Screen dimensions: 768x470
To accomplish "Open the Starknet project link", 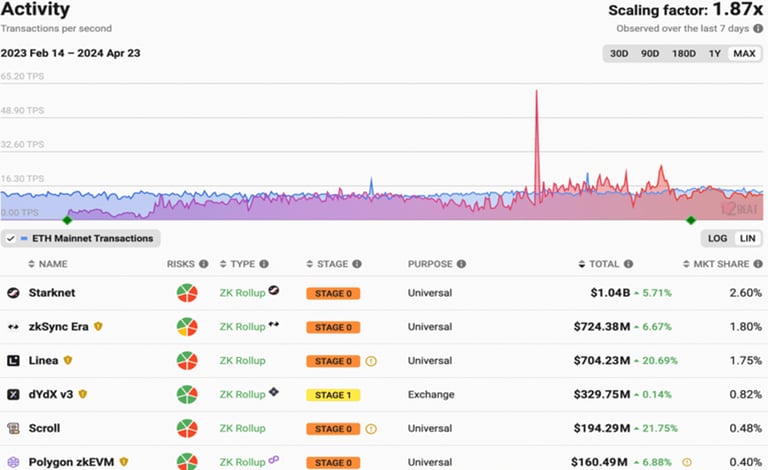I will (52, 293).
